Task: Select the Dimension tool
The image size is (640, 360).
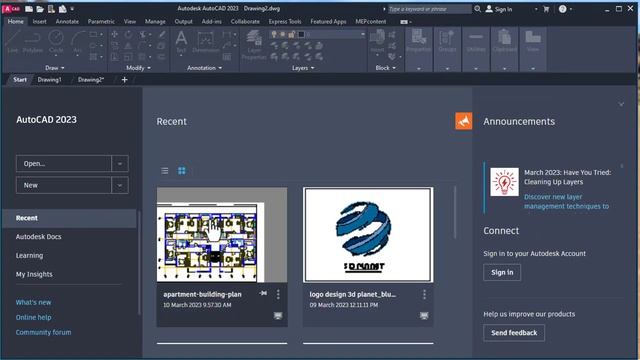Action: pyautogui.click(x=206, y=42)
